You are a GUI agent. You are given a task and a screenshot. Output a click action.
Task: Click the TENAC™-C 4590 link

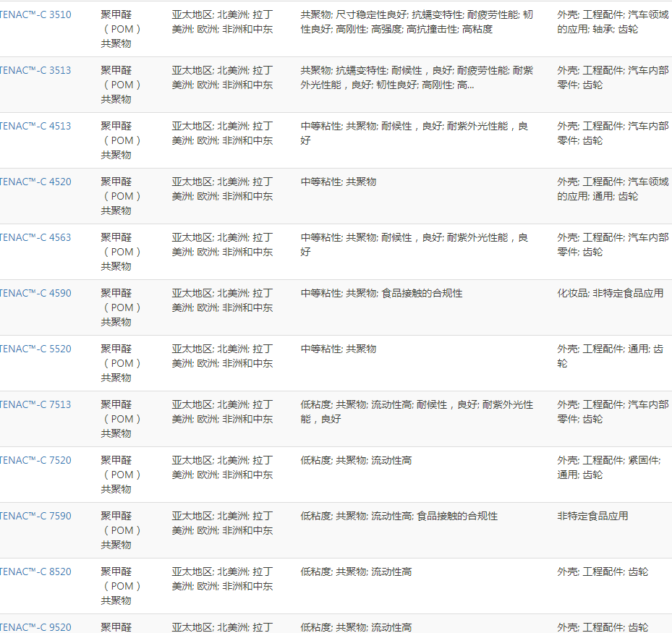(35, 293)
